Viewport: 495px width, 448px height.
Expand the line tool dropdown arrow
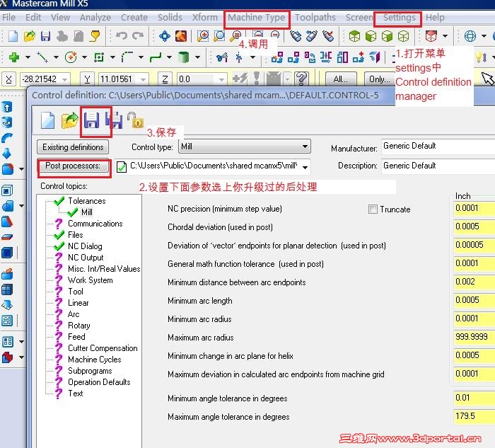tap(56, 57)
